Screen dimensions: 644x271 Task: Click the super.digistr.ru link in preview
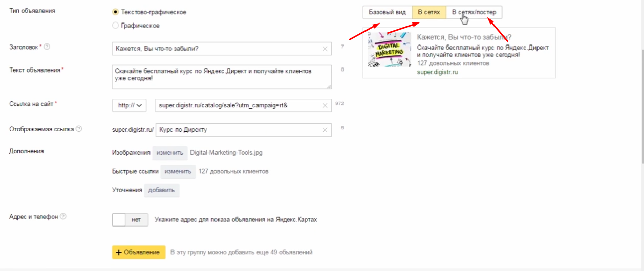[437, 72]
